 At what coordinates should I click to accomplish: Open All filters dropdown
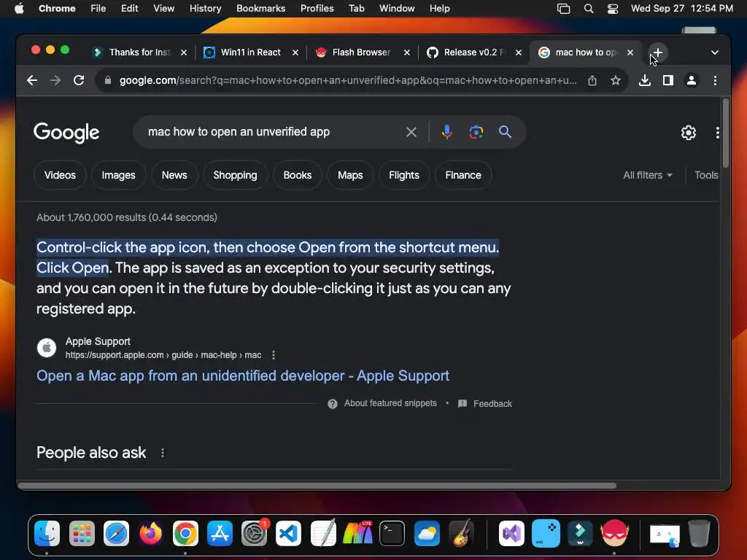(x=648, y=175)
